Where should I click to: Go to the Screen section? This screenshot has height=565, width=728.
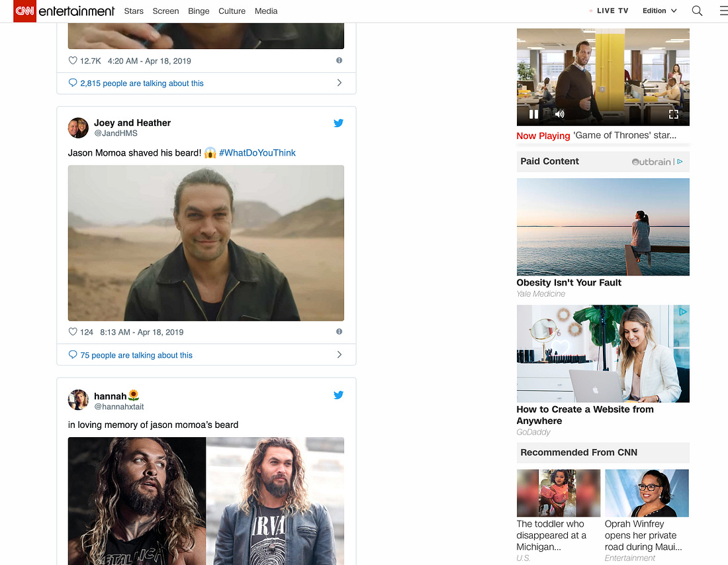click(165, 11)
